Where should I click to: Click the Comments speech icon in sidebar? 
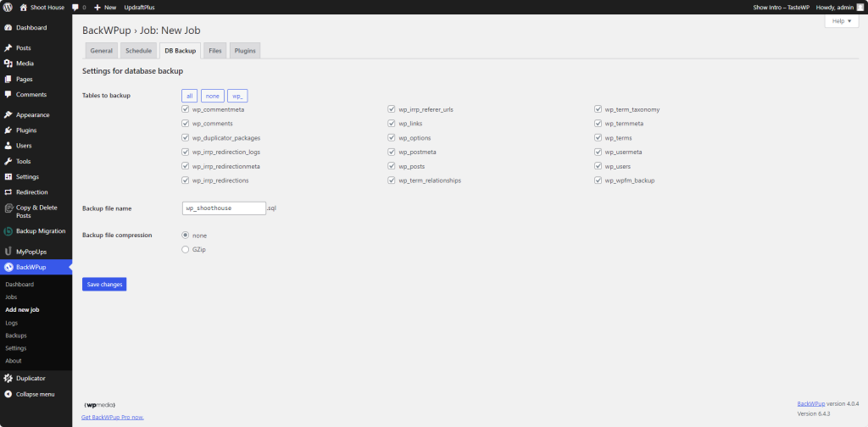click(8, 95)
